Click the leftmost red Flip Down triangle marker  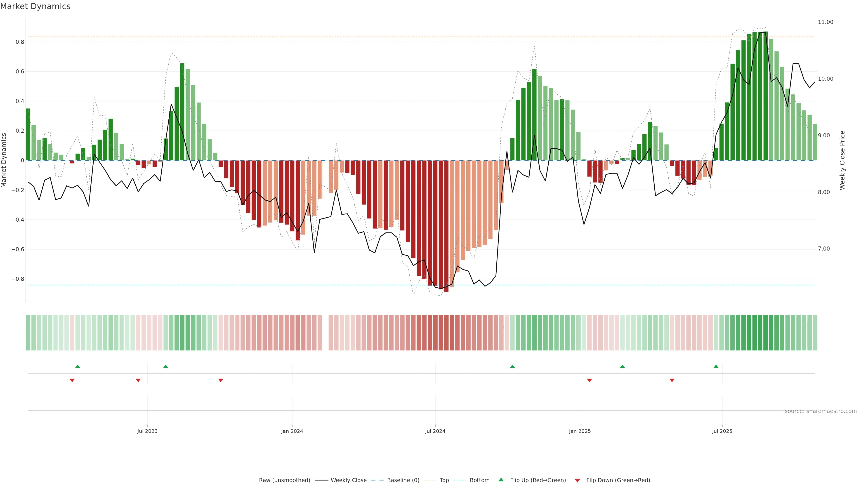[x=72, y=380]
